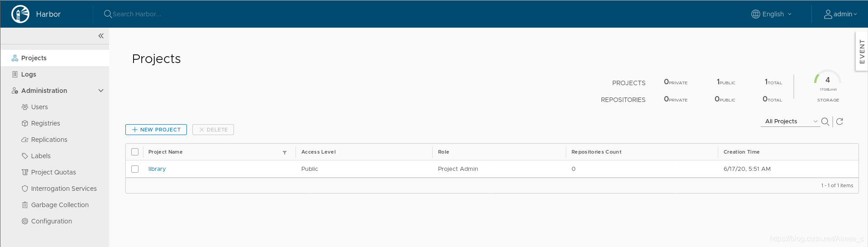
Task: Click the PROJECTS statistics label
Action: (x=629, y=83)
